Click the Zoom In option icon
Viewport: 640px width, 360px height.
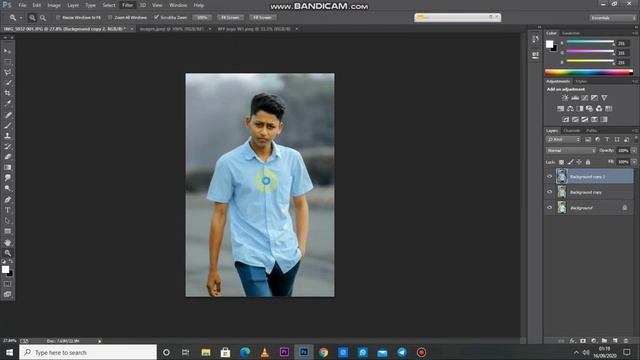pyautogui.click(x=32, y=18)
